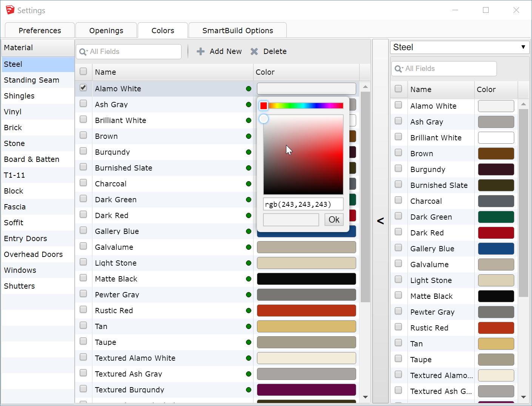The image size is (532, 406).
Task: Open the Steel material dropdown
Action: point(460,47)
